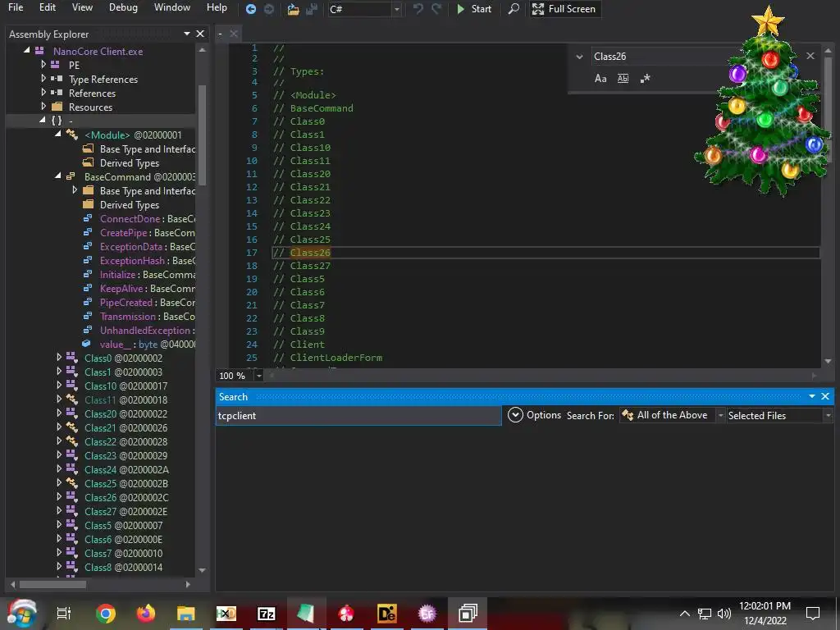840x630 pixels.
Task: Click the tcpclient search input field
Action: click(358, 416)
